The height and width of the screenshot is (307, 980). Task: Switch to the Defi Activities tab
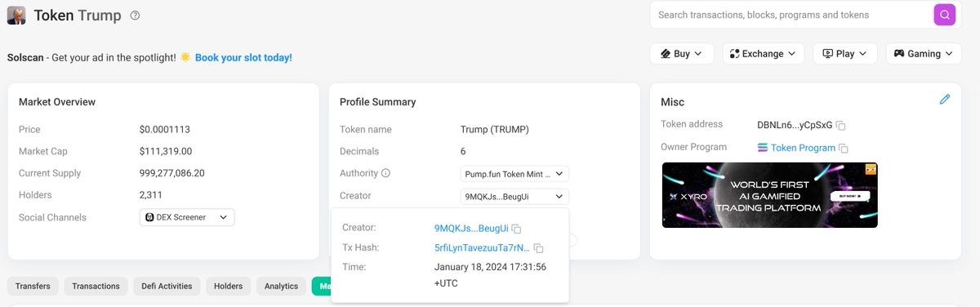[167, 286]
